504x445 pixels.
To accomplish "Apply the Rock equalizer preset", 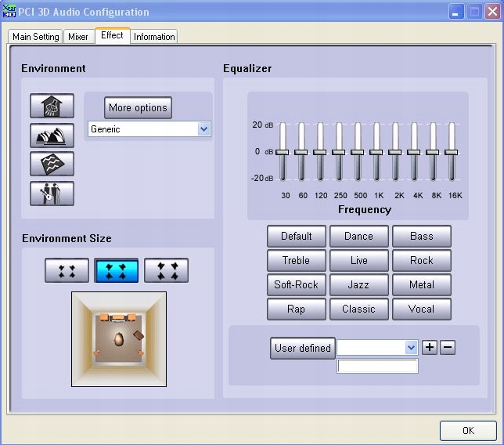I will 422,260.
